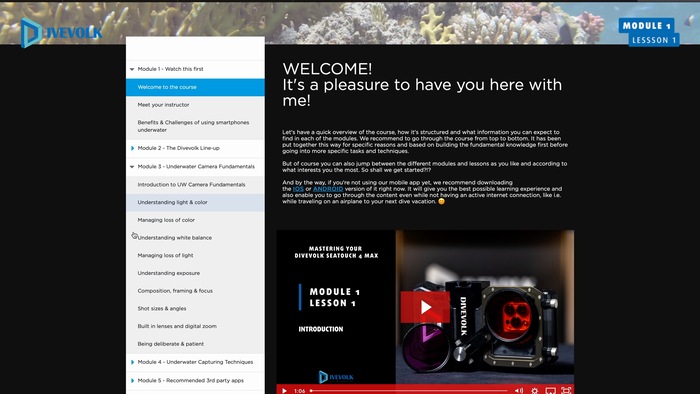Click the 1:06 video duration text
Image resolution: width=700 pixels, height=394 pixels.
(300, 391)
